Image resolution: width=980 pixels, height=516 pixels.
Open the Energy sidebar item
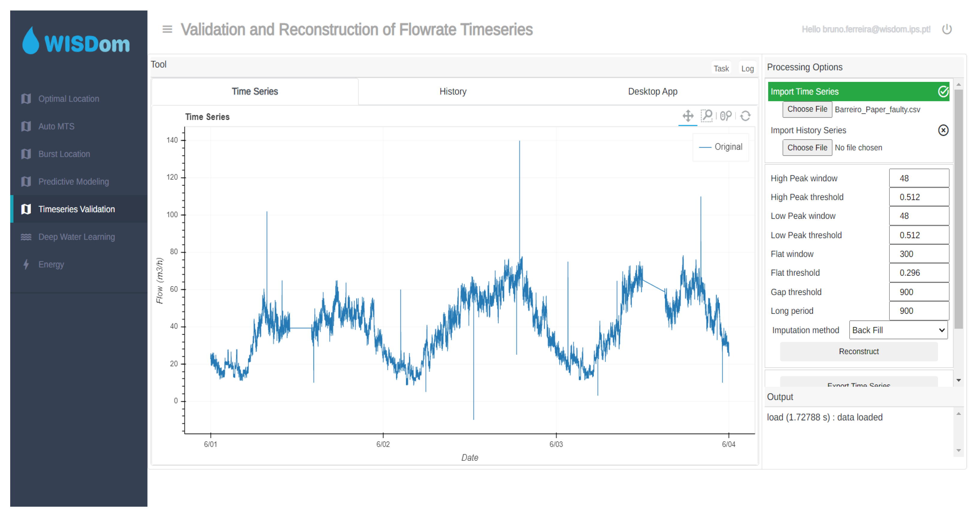pos(51,265)
